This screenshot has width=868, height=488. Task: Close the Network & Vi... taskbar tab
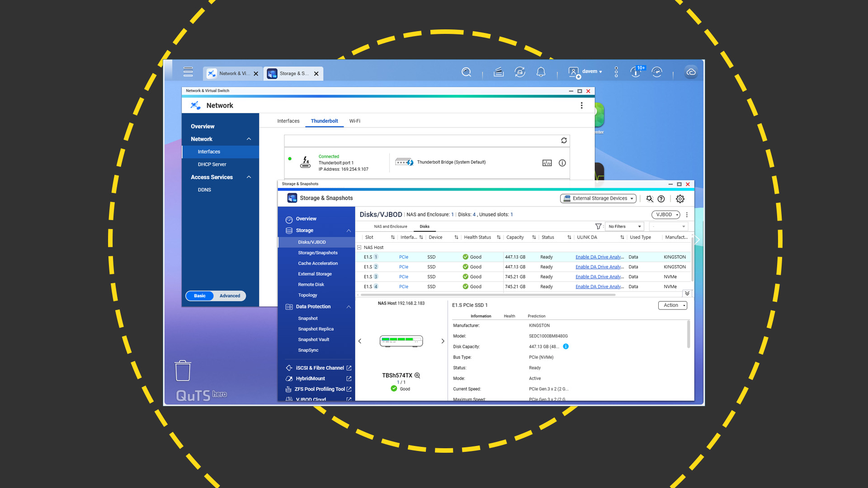point(256,74)
